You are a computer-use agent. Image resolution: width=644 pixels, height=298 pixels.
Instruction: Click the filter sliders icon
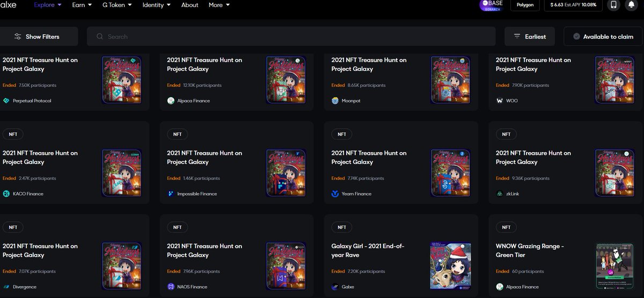point(18,36)
